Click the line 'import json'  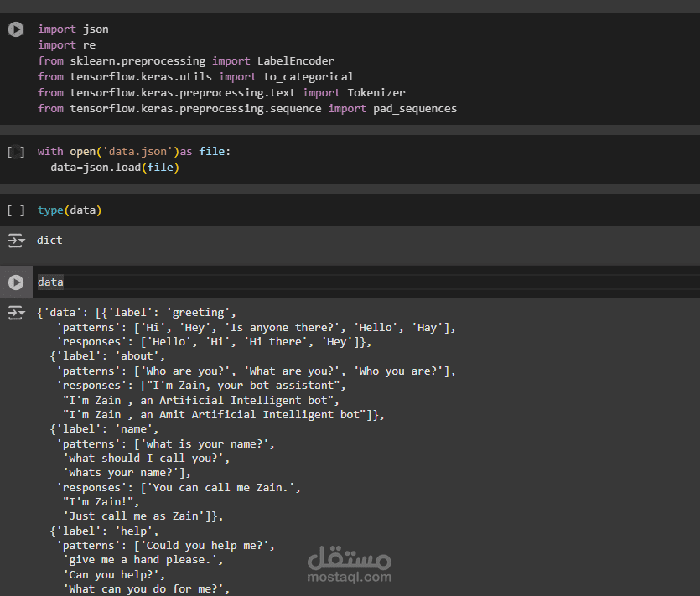73,29
